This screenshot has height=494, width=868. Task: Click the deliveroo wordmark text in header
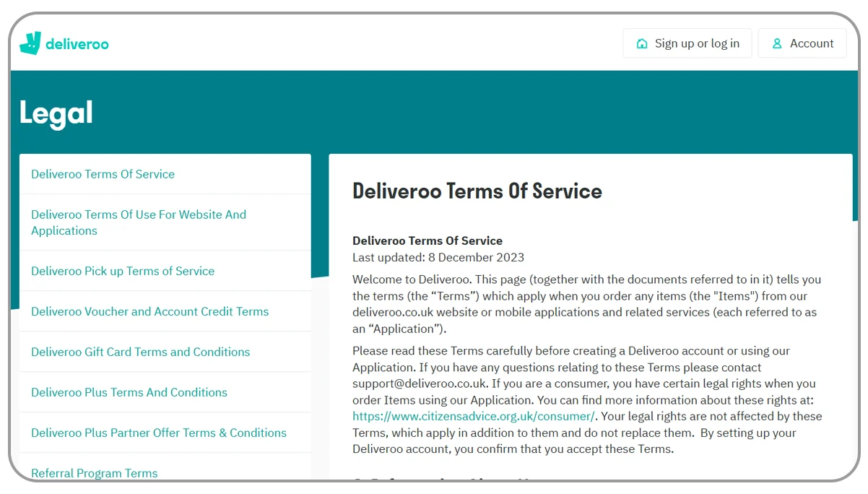pyautogui.click(x=77, y=44)
